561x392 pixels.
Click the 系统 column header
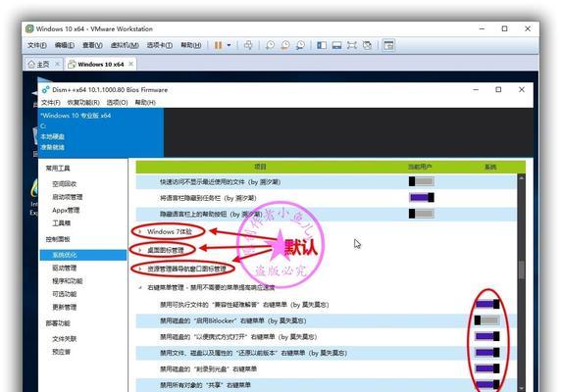490,167
